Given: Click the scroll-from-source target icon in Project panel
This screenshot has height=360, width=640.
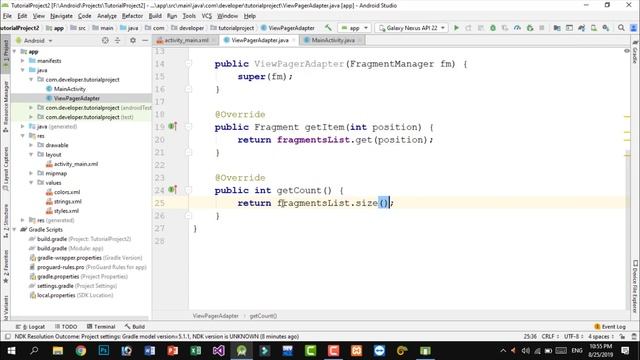Looking at the screenshot, I should (105, 40).
